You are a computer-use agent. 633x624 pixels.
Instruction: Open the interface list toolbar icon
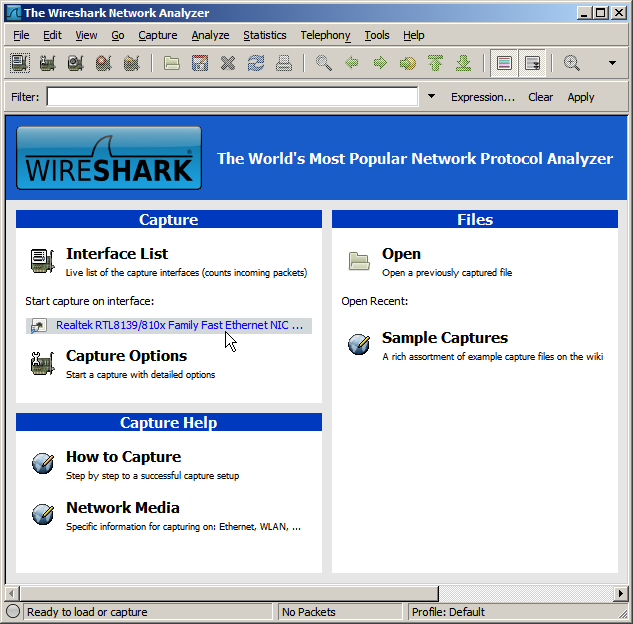coord(20,63)
